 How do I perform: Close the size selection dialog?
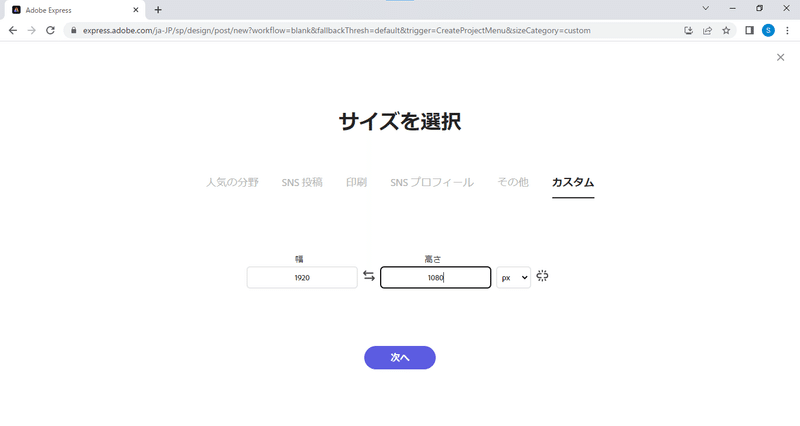(x=780, y=57)
